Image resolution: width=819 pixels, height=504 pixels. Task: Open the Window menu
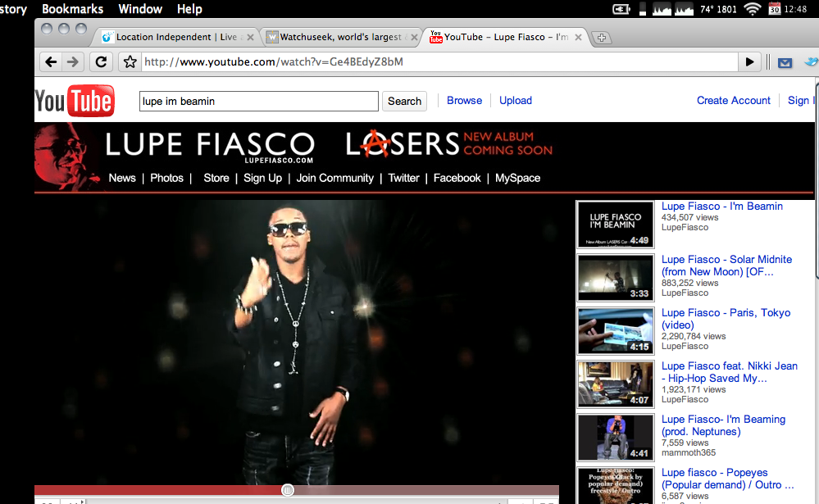pyautogui.click(x=140, y=9)
